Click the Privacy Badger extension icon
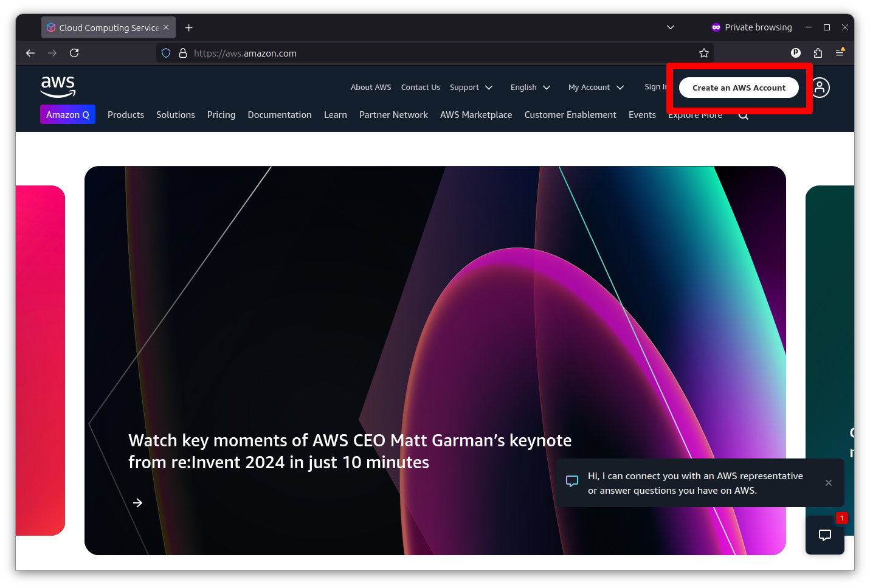The image size is (870, 588). click(796, 53)
